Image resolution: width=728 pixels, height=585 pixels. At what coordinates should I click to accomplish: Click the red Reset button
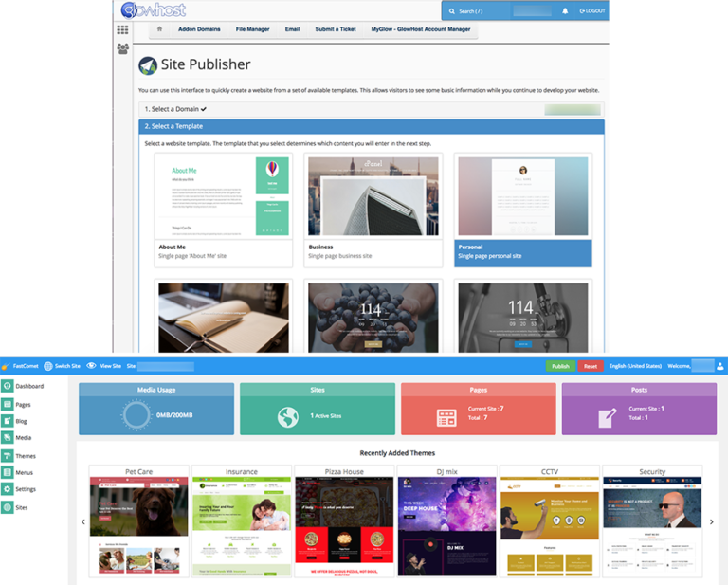tap(591, 366)
